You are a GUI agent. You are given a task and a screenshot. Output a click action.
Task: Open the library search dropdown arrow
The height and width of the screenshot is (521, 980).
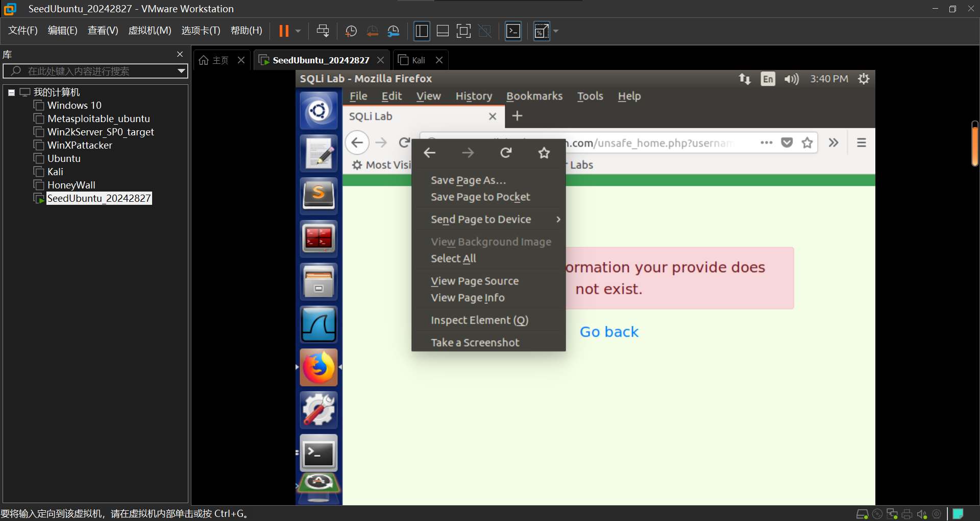[x=181, y=71]
